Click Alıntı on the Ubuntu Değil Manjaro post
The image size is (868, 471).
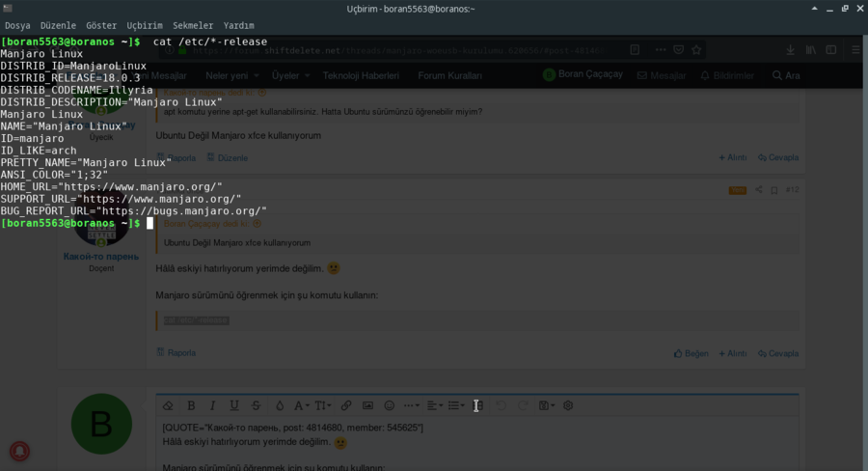732,158
